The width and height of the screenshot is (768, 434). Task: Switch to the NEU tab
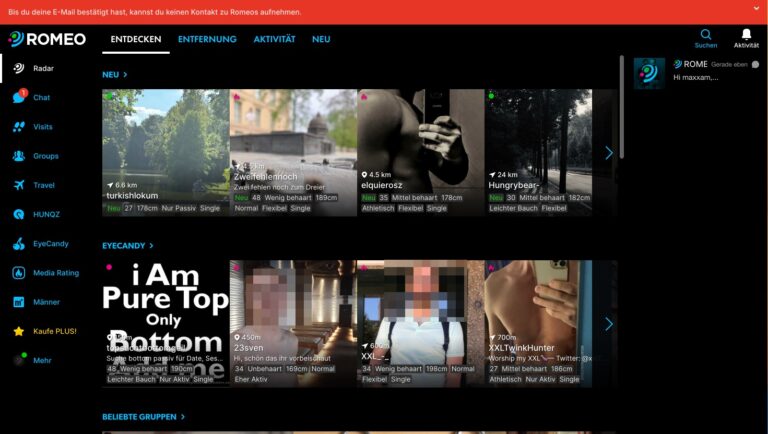321,39
